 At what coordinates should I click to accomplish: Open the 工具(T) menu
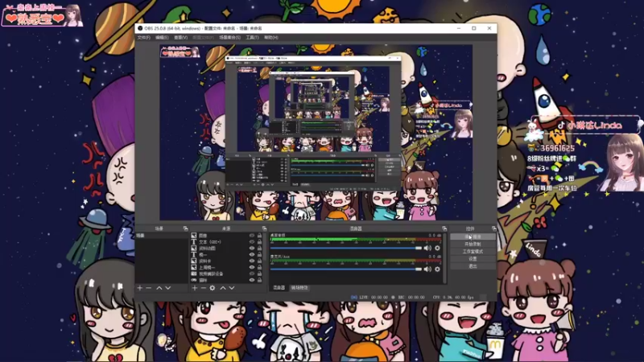(252, 37)
